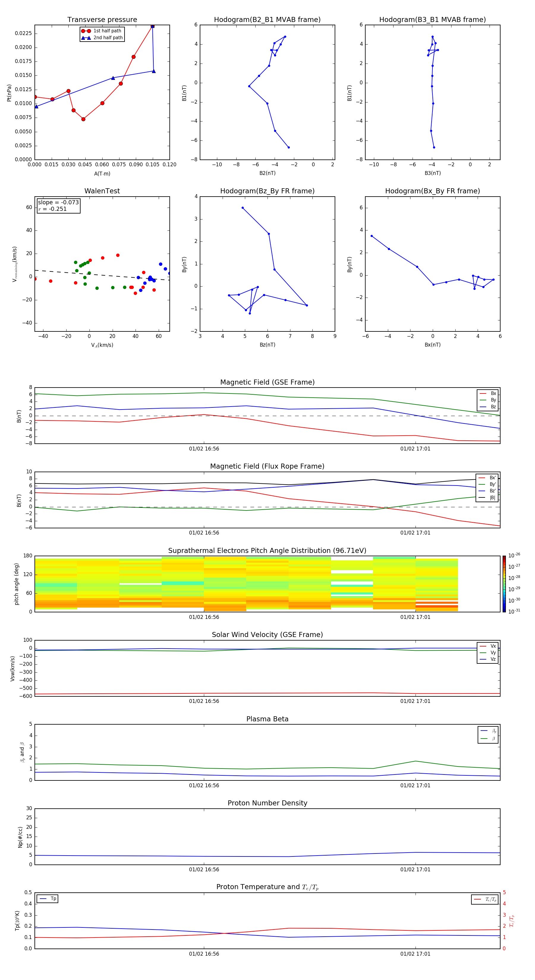Screen dimensions: 535x980
Task: Click the "Solar Wind Velocity (GSE Frame)" title
Action: pyautogui.click(x=267, y=635)
